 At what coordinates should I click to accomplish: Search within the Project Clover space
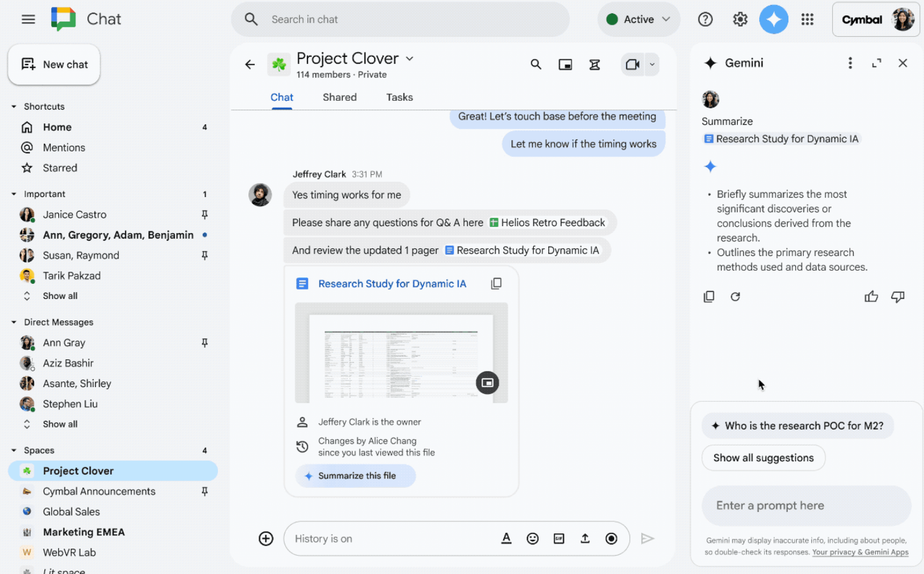[536, 65]
